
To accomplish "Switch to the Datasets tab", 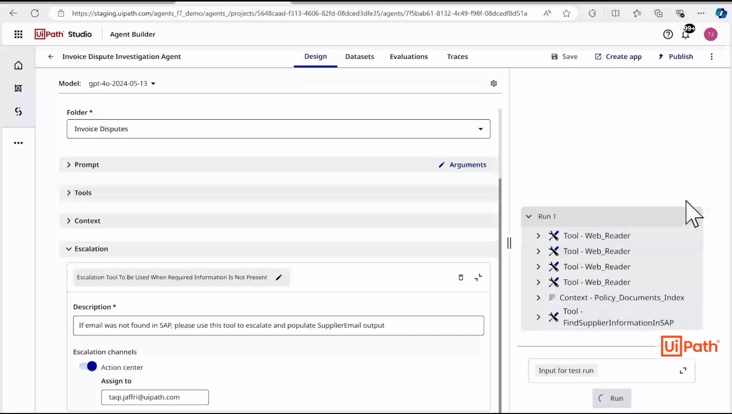I will (359, 56).
